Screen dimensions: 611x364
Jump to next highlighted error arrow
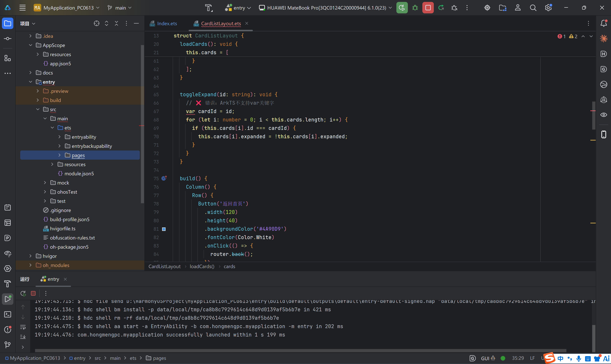(x=591, y=36)
